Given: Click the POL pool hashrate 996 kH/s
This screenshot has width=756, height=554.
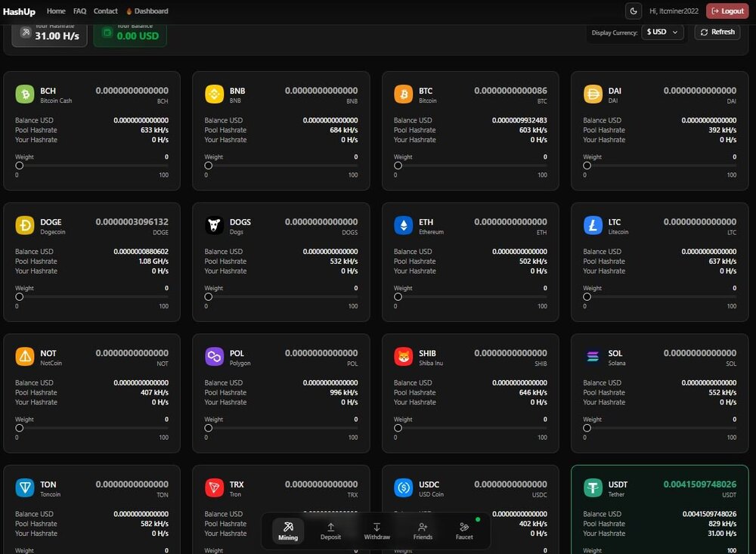Looking at the screenshot, I should pos(344,392).
